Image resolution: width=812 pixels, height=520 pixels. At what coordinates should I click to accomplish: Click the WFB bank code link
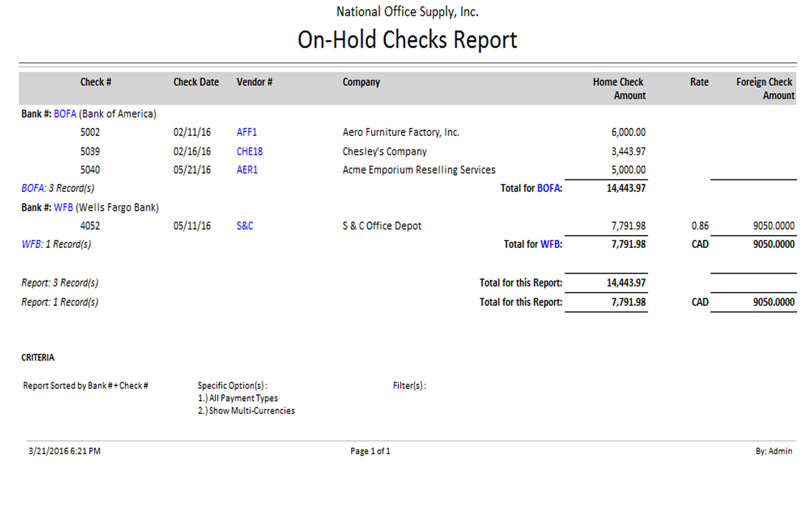[x=63, y=207]
